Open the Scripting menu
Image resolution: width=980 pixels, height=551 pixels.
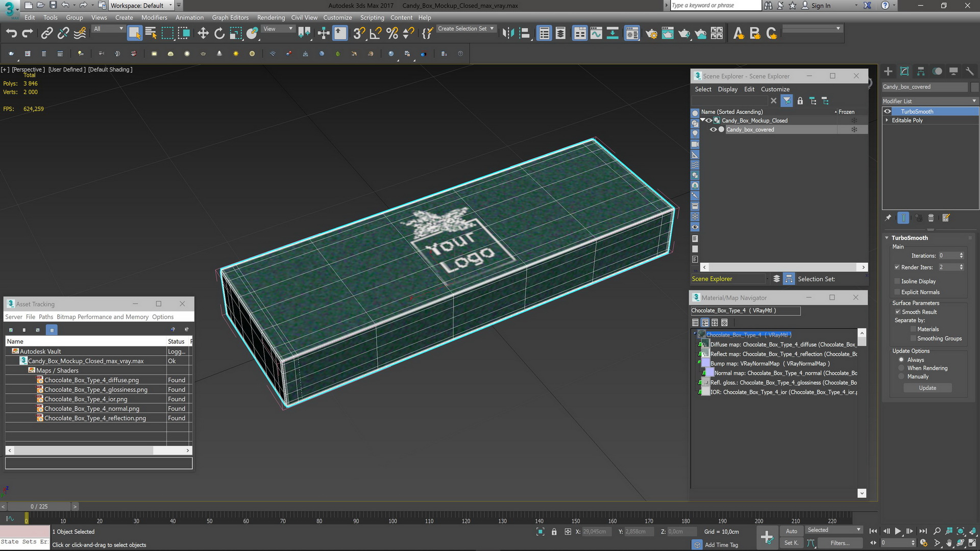pyautogui.click(x=372, y=17)
